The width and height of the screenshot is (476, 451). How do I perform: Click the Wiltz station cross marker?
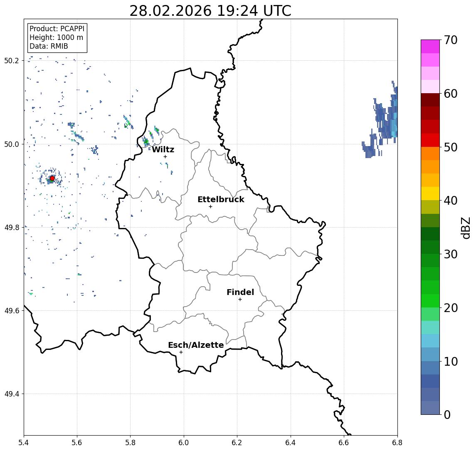(165, 157)
